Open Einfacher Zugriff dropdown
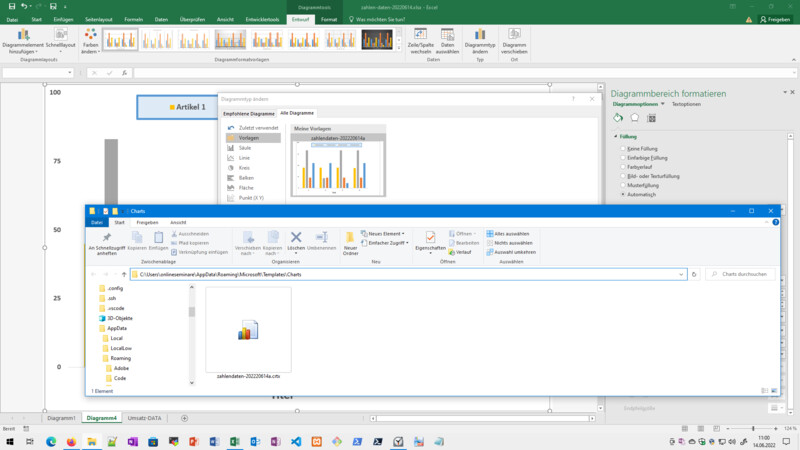Image resolution: width=800 pixels, height=450 pixels. tap(384, 243)
